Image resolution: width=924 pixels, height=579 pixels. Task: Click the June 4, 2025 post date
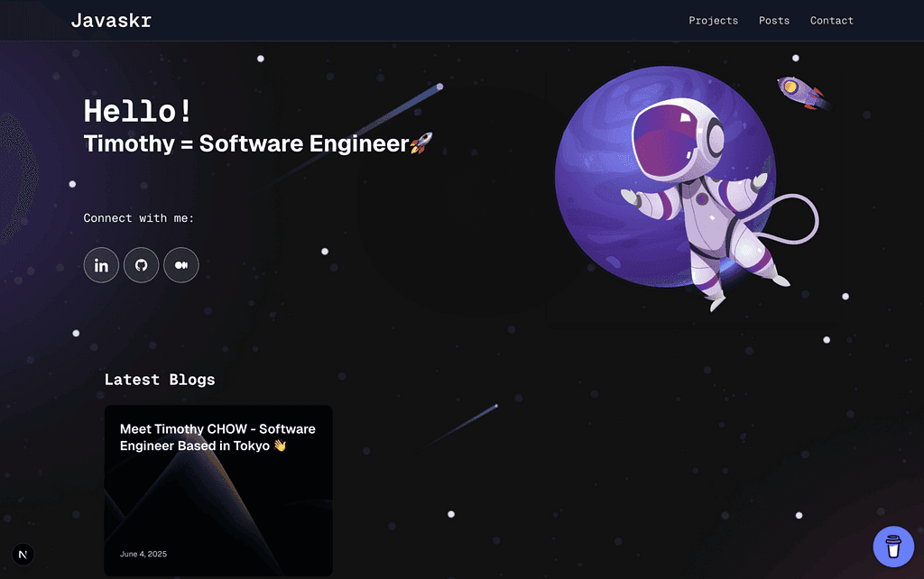[143, 555]
